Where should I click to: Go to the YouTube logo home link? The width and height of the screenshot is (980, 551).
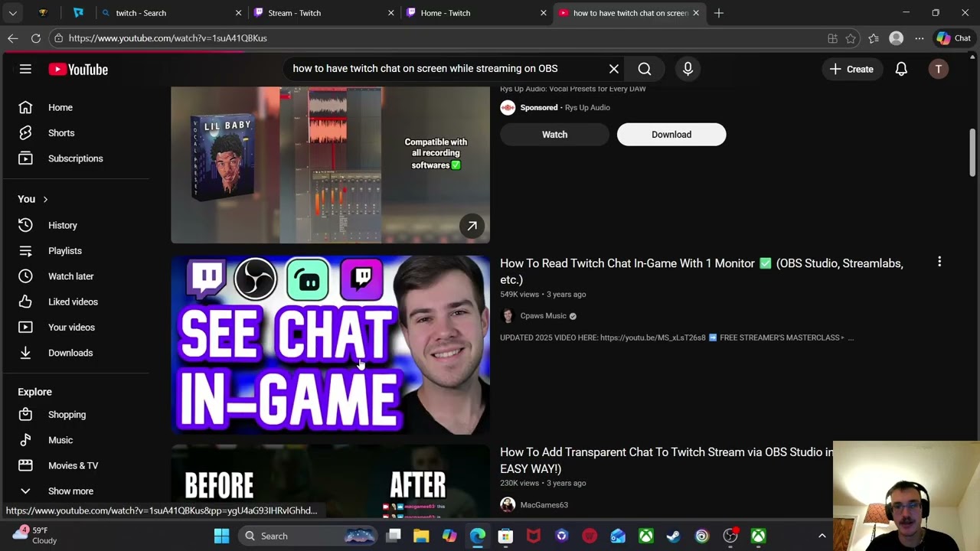pyautogui.click(x=78, y=70)
